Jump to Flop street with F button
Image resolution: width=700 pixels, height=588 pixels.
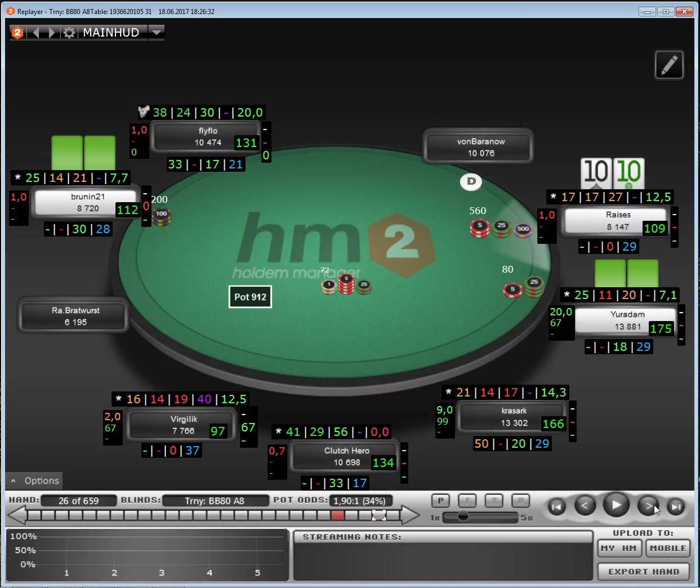click(x=467, y=500)
